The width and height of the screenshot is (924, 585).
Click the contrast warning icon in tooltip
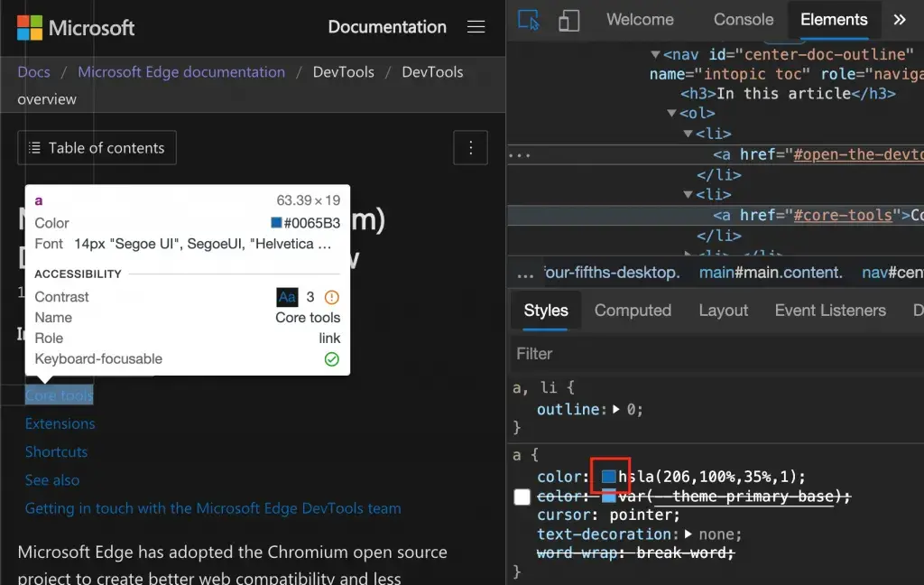332,297
